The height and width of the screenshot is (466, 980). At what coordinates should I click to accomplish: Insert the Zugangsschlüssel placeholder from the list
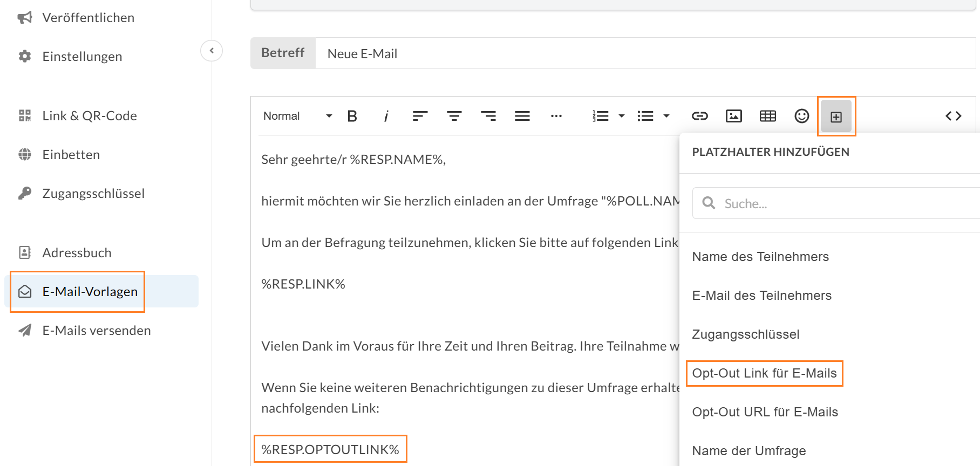coord(746,334)
